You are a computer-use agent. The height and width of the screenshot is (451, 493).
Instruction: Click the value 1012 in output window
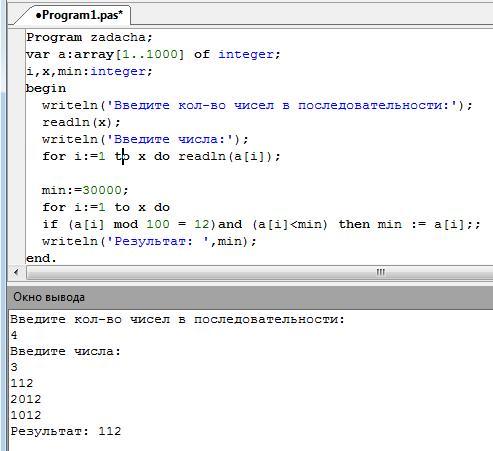[26, 415]
